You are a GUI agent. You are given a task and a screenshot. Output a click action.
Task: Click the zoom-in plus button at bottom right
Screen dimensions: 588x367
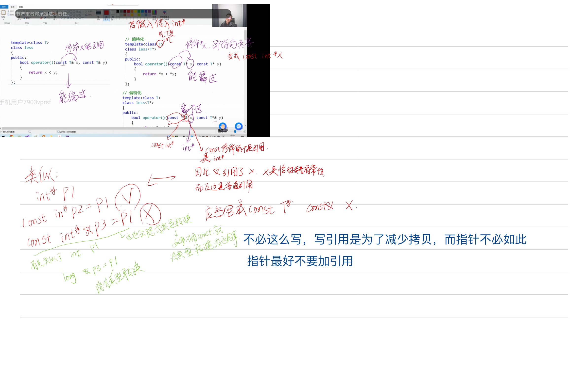coord(245,131)
